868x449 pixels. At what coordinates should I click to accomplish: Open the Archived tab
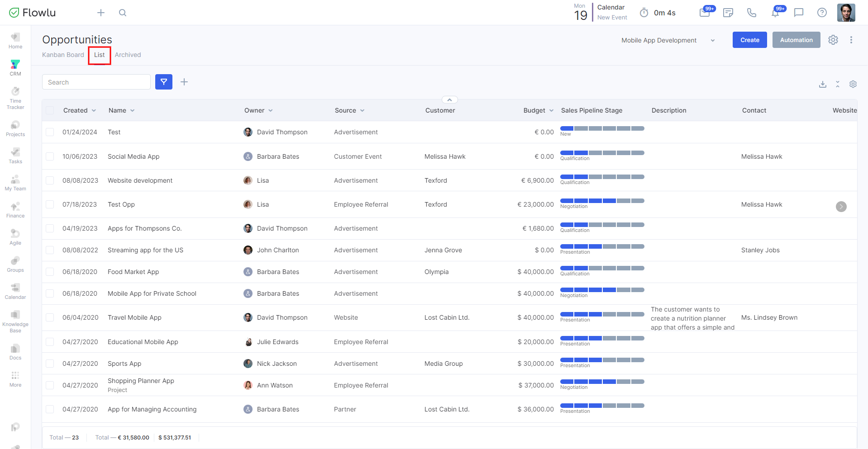(128, 55)
